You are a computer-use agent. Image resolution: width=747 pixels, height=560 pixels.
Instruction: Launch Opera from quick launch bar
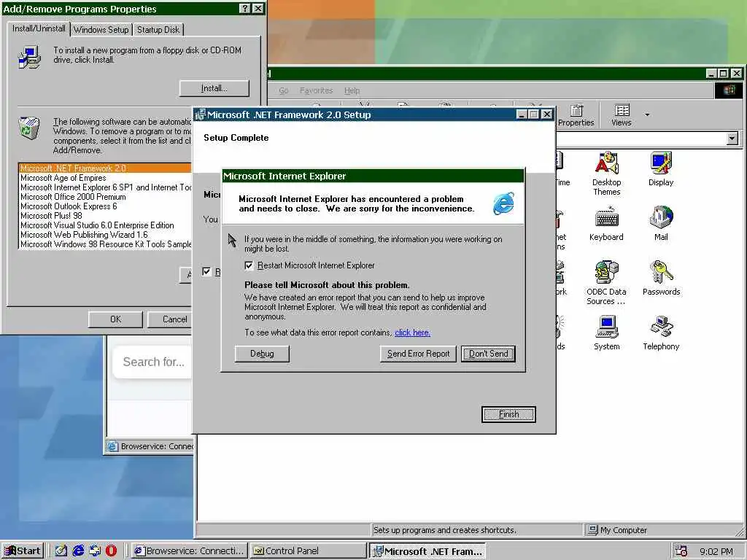111,551
